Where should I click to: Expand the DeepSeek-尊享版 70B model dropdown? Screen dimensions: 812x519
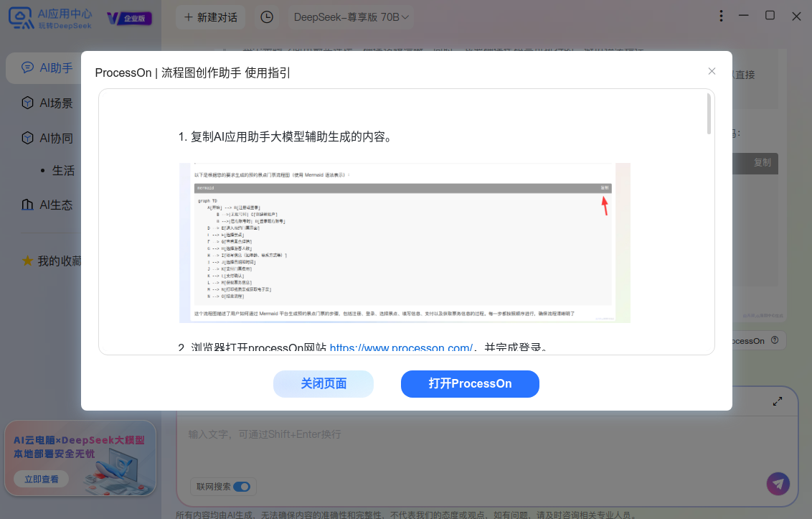point(351,17)
